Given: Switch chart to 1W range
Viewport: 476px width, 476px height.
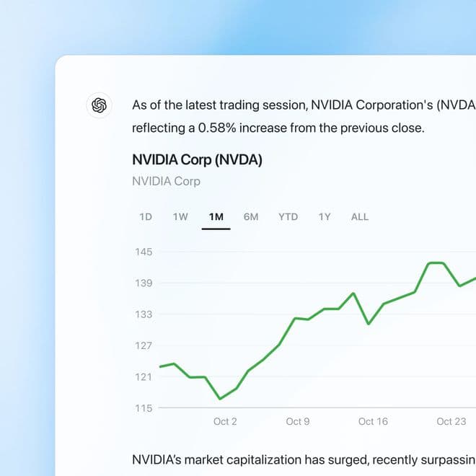Looking at the screenshot, I should 180,216.
